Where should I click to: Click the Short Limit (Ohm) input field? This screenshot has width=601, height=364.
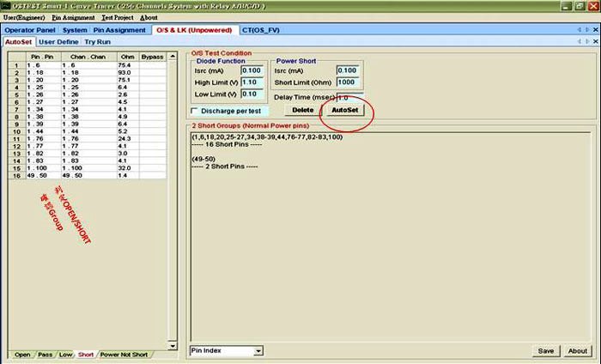pos(348,82)
